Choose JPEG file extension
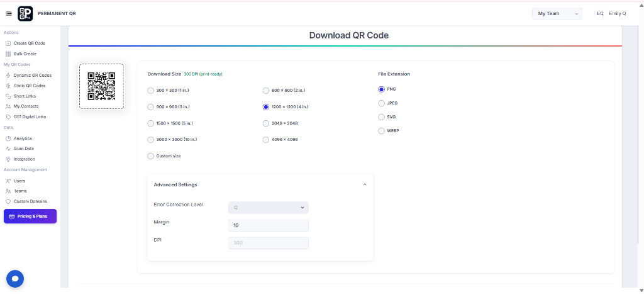 coord(381,103)
